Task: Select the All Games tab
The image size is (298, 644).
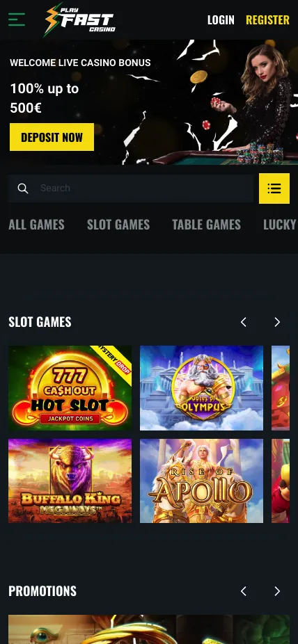Action: pos(37,225)
